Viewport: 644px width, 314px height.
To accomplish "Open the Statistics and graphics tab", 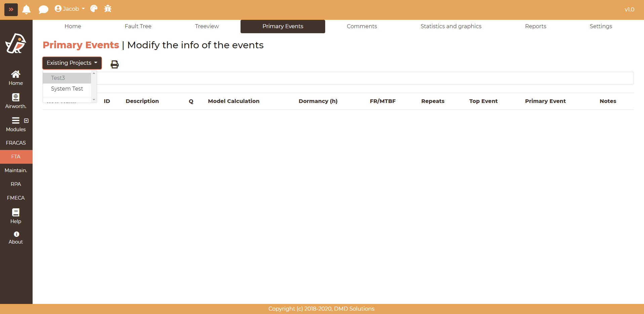I will click(451, 26).
